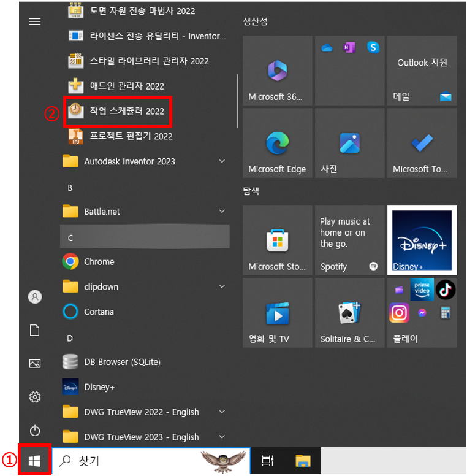
Task: Click the 생산성 group title
Action: 255,21
